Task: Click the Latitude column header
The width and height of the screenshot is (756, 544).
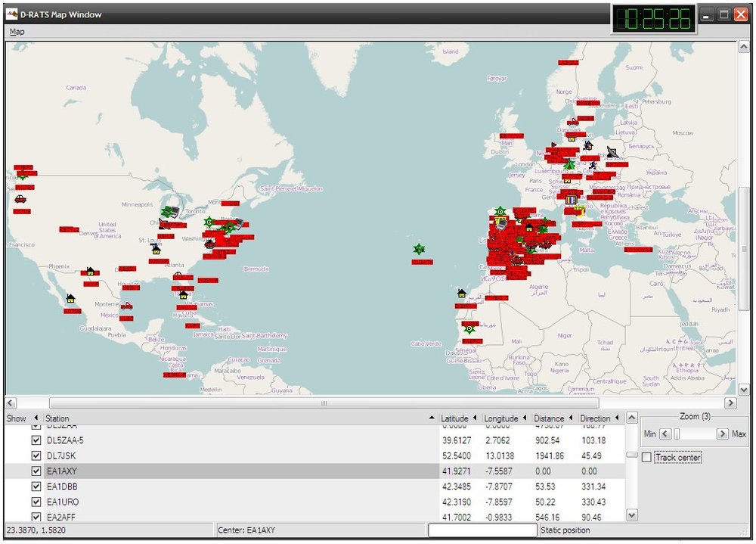Action: (454, 418)
